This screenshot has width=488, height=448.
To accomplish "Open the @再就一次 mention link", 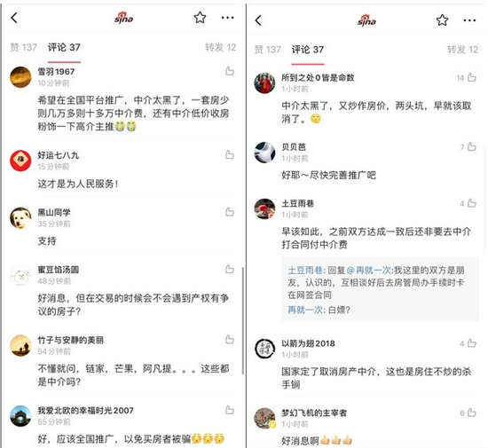I will 368,270.
